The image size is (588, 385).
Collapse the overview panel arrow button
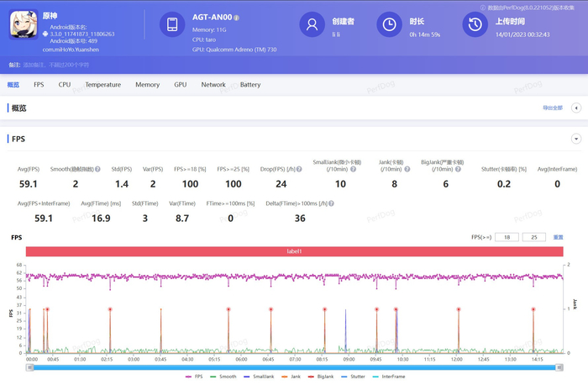[576, 108]
